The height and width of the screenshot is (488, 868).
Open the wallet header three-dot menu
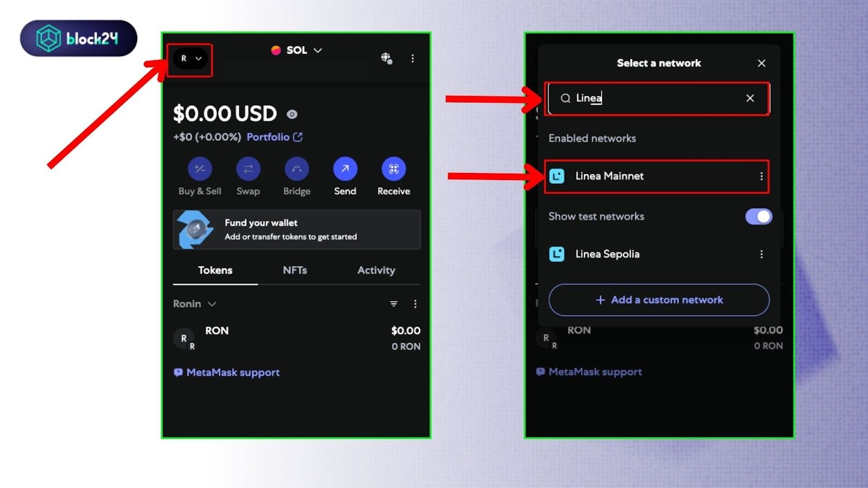[x=413, y=58]
